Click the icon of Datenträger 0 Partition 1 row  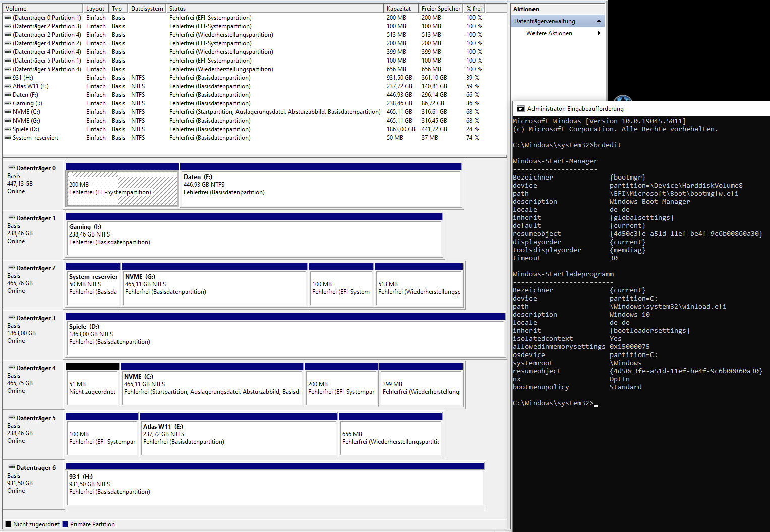point(8,18)
